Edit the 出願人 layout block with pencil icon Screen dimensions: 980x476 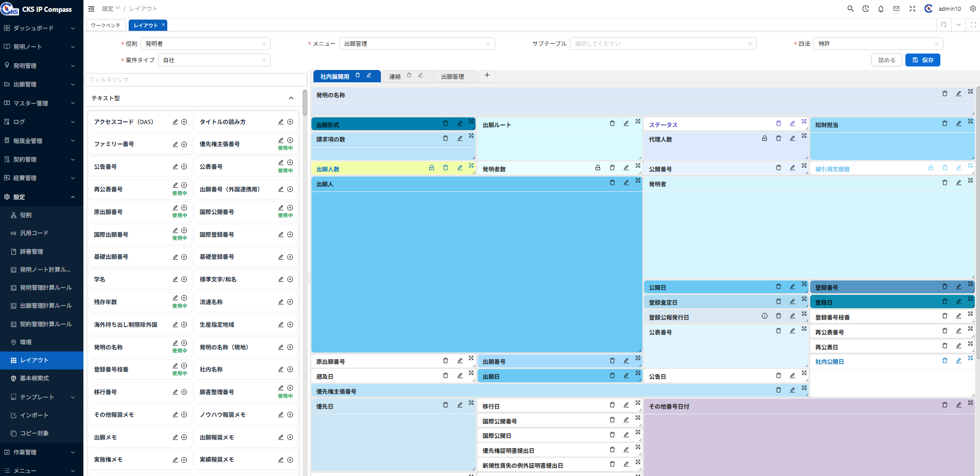pyautogui.click(x=626, y=183)
